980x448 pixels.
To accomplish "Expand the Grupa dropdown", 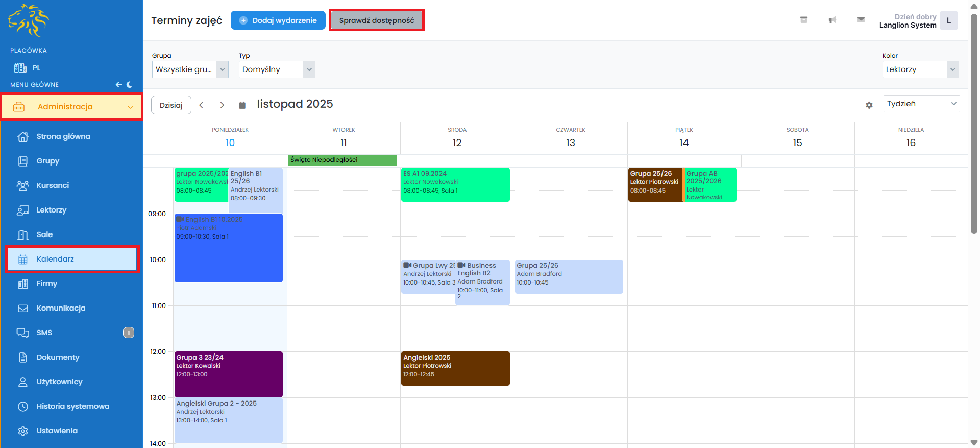I will [190, 69].
